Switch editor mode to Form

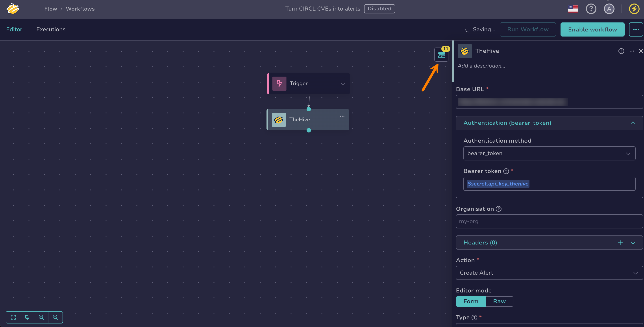(471, 301)
